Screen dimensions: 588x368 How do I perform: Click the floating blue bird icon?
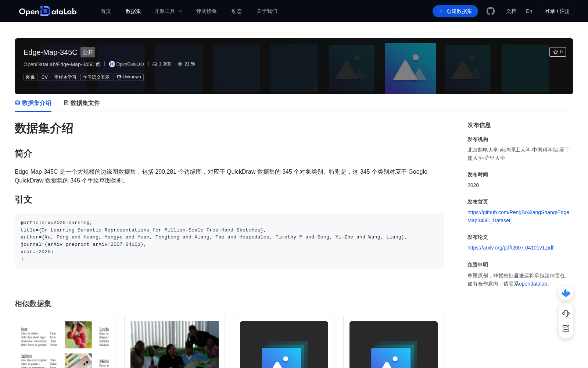point(566,293)
